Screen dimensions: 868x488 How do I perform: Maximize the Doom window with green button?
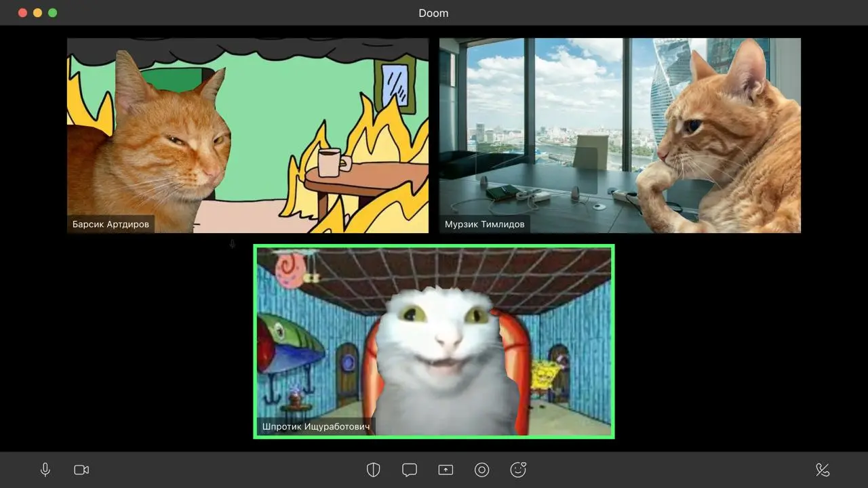[x=53, y=13]
